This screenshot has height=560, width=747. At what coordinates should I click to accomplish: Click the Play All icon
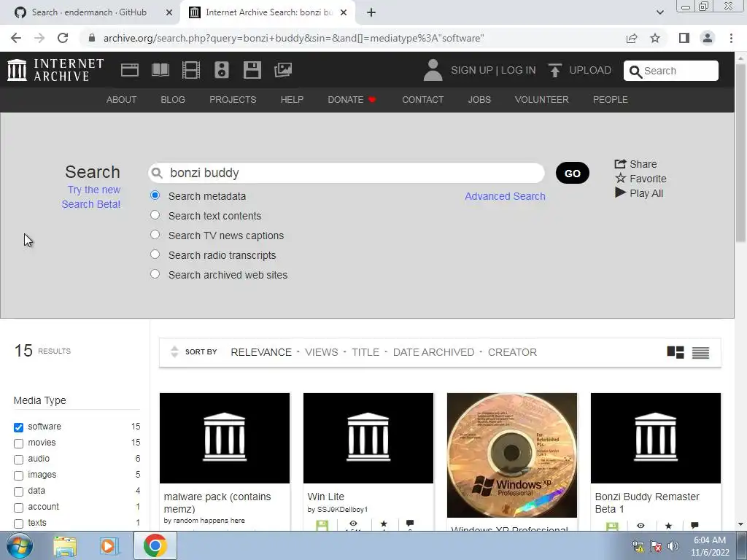click(x=620, y=192)
